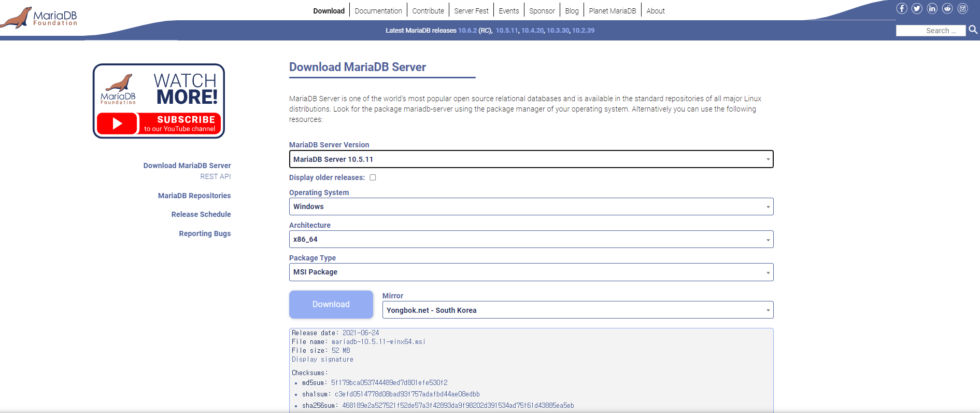Open the Twitter social icon
The image size is (980, 413).
917,8
